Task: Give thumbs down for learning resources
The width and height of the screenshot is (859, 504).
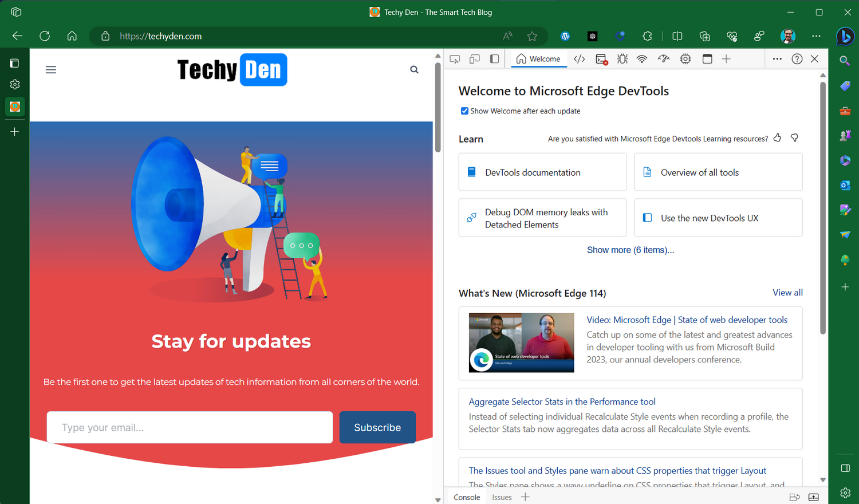Action: coord(794,137)
